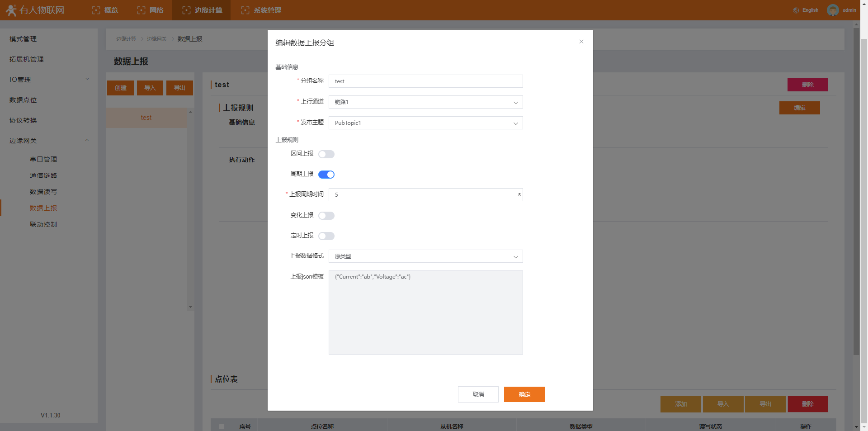Click the 系统管理 nav bracket icon

[x=245, y=10]
